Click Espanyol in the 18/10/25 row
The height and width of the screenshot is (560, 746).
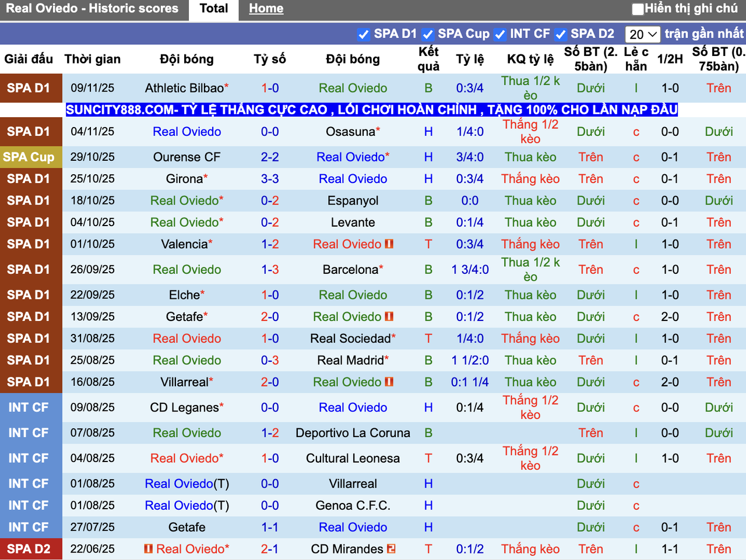coord(353,200)
